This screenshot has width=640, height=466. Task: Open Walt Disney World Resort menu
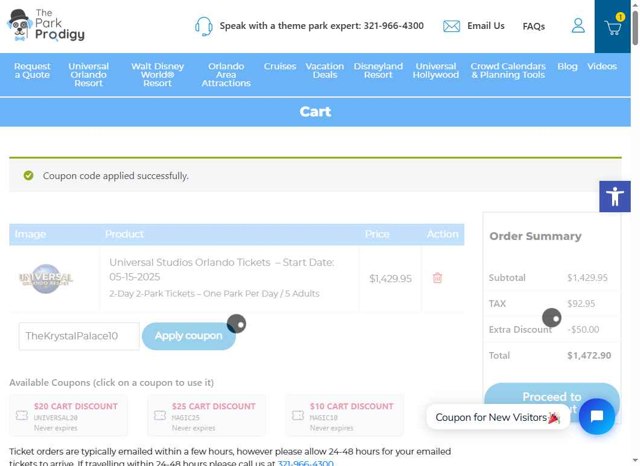pos(158,75)
